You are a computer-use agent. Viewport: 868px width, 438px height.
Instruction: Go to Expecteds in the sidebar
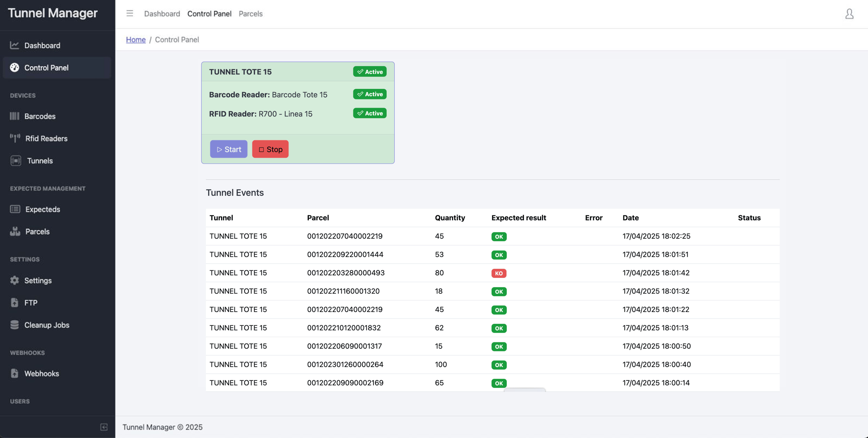click(x=57, y=209)
